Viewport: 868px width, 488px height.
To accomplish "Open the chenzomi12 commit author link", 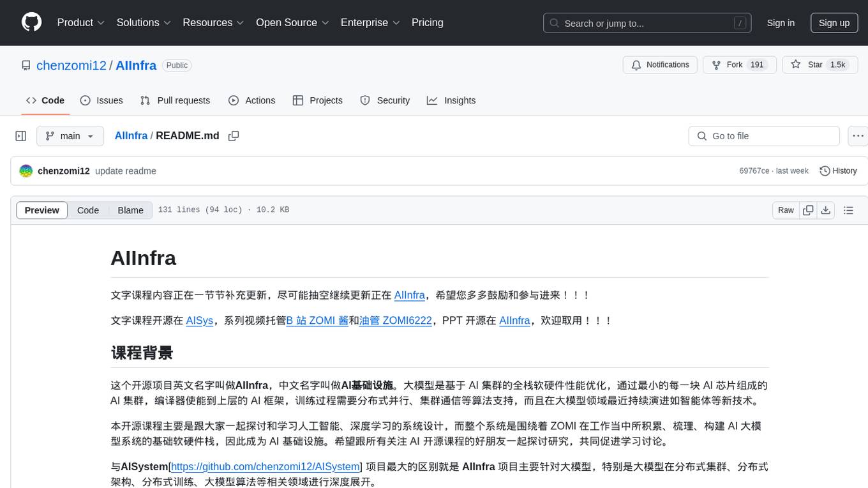I will (64, 171).
